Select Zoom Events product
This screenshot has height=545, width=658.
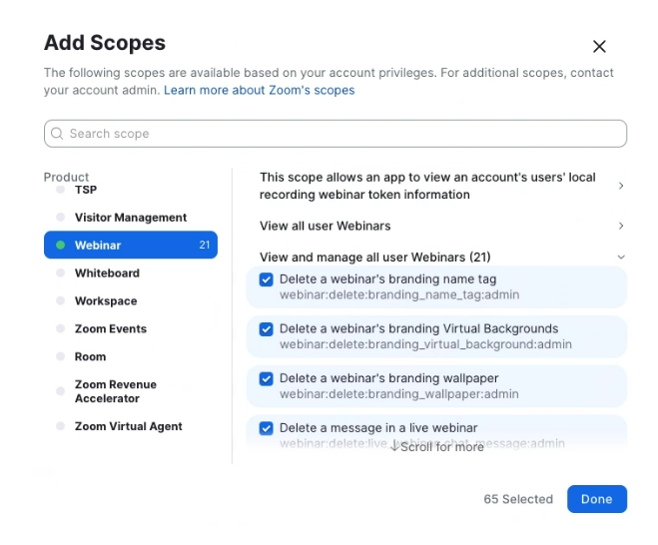click(131, 329)
